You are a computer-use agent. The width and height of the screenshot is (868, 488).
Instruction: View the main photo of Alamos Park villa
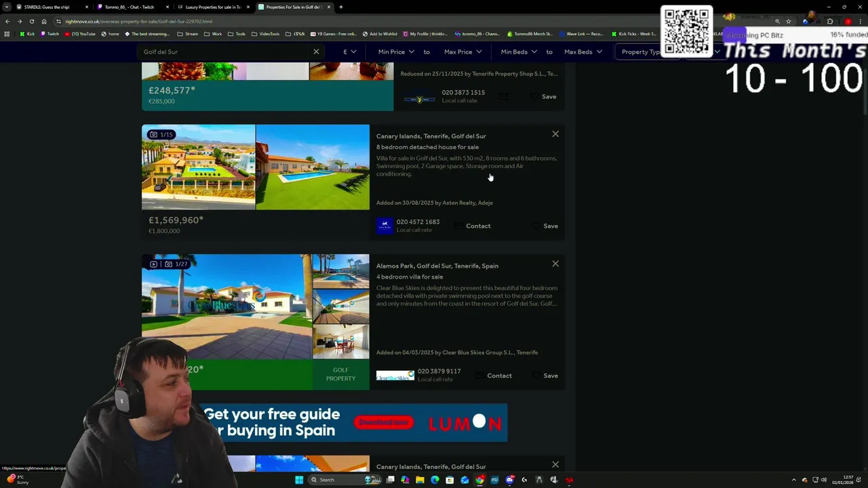pos(227,306)
